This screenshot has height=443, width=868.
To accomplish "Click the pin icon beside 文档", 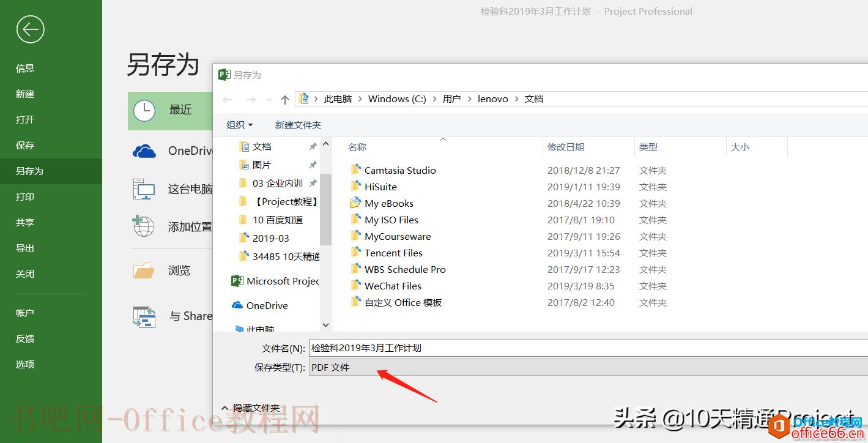I will pyautogui.click(x=313, y=147).
